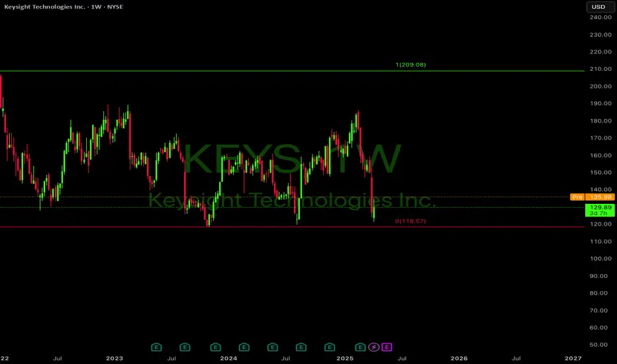Click the Keysight Technologies Inc. chart title
617x364 pixels.
(x=64, y=7)
